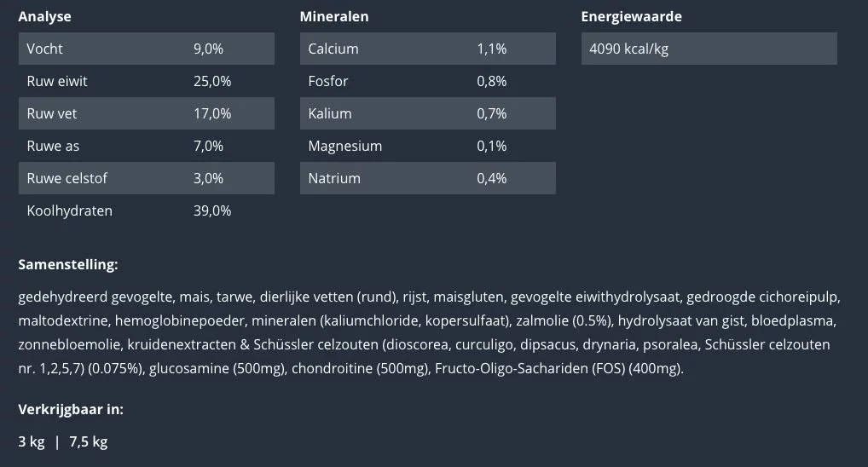
Task: Click the Natrium 0,4% row
Action: (x=427, y=178)
